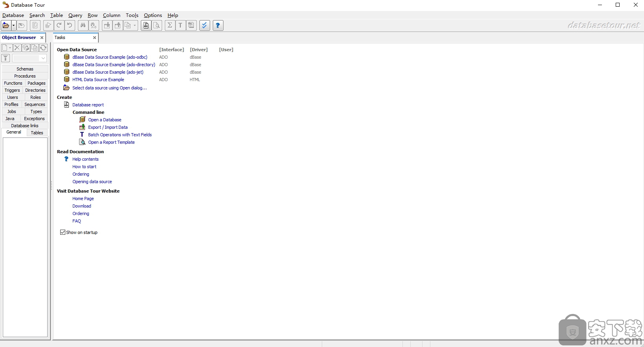Open the Help contents link

pos(85,159)
